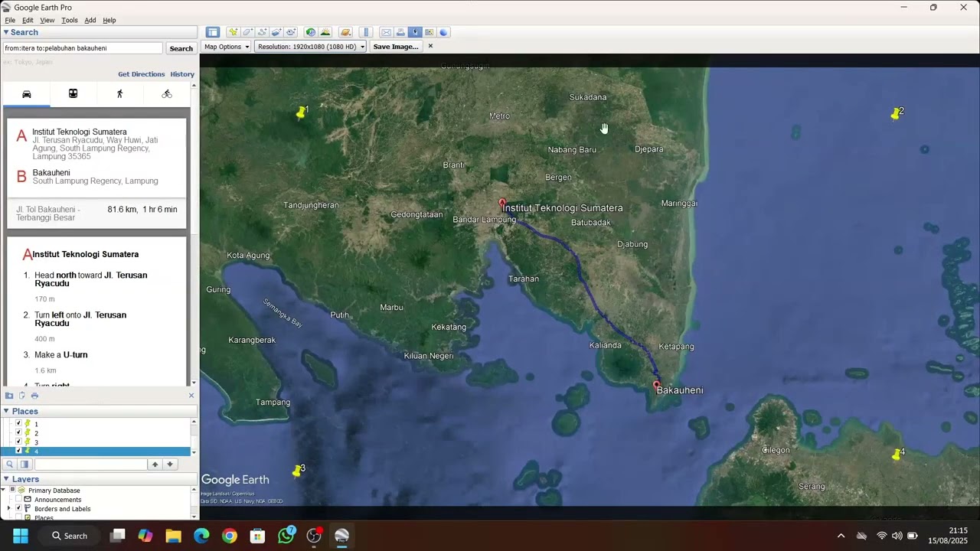The height and width of the screenshot is (551, 980).
Task: Close the save image options bar
Action: point(430,46)
